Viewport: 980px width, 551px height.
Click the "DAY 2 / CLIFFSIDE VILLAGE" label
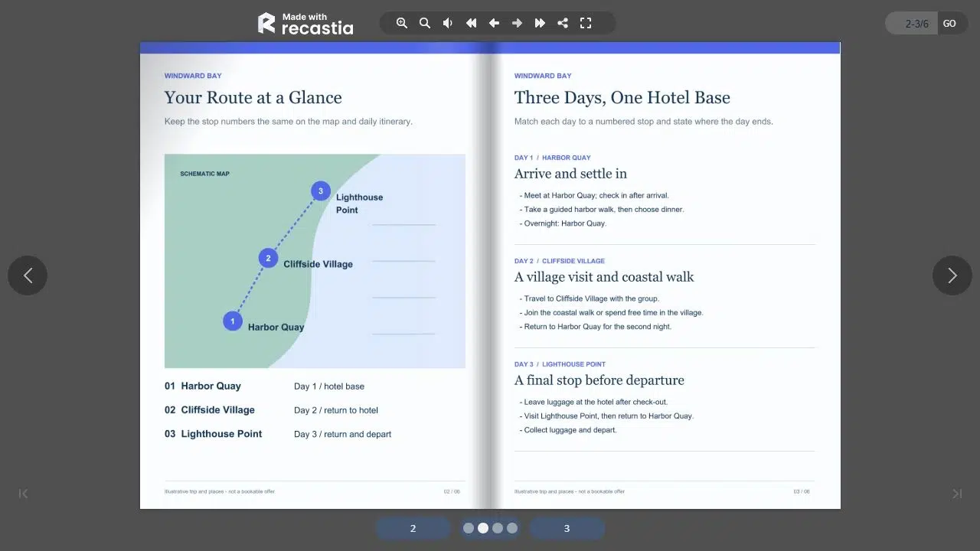[560, 261]
